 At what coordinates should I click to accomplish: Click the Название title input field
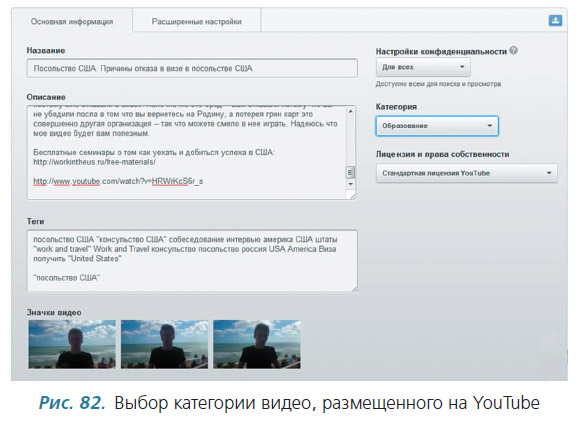tap(192, 68)
